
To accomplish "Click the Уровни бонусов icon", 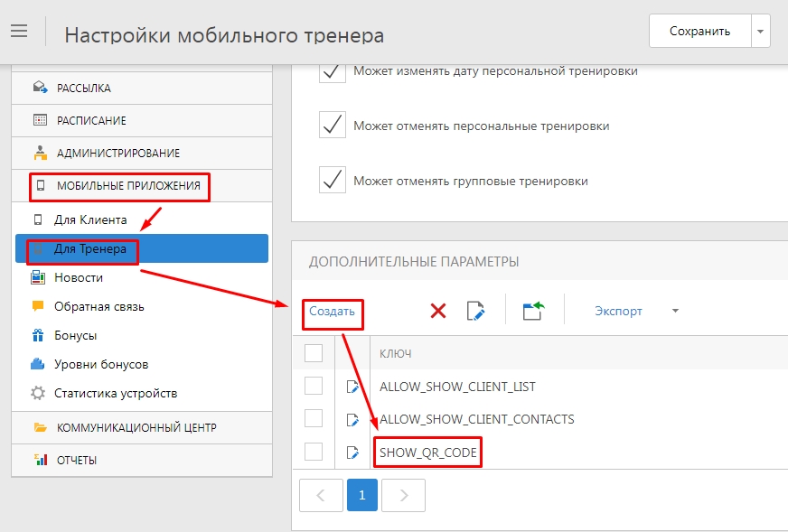I will point(38,364).
